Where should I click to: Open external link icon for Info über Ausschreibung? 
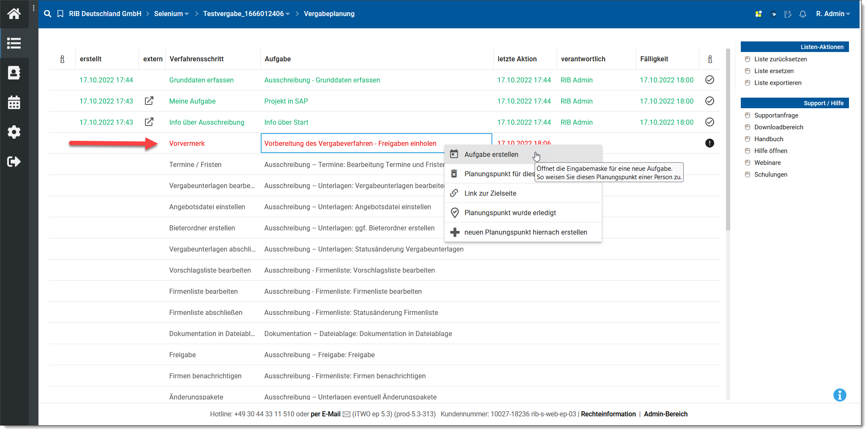click(x=149, y=122)
